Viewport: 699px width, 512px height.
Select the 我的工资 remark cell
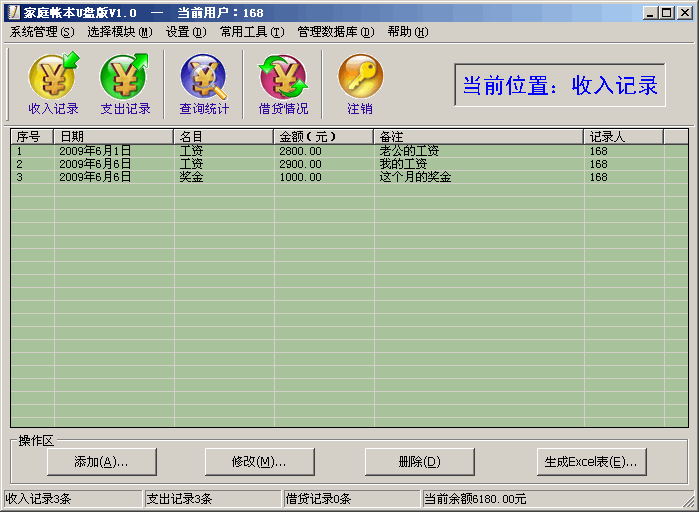(479, 164)
